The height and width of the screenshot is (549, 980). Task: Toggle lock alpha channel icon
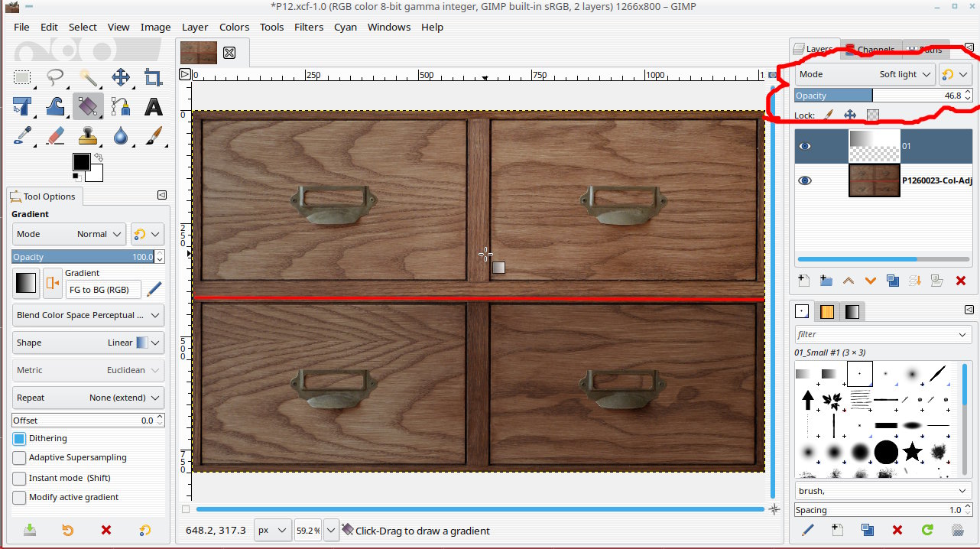(x=872, y=115)
